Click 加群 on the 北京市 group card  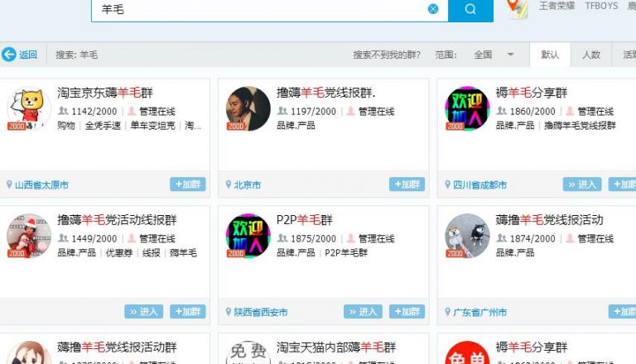tap(407, 184)
